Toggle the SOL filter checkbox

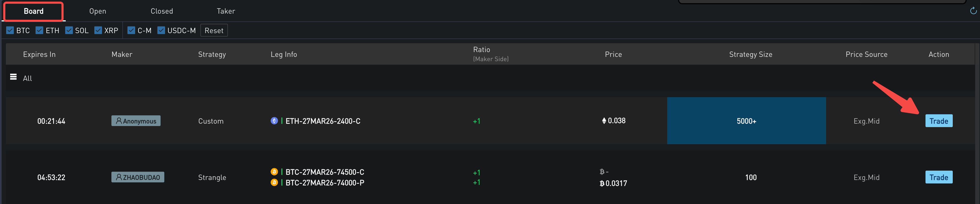[69, 30]
